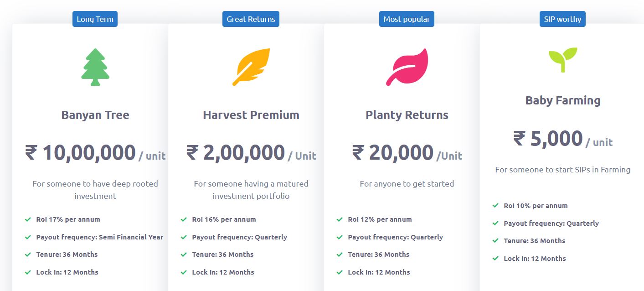
Task: Click the pink leaf icon for Planty Returns
Action: [x=407, y=67]
